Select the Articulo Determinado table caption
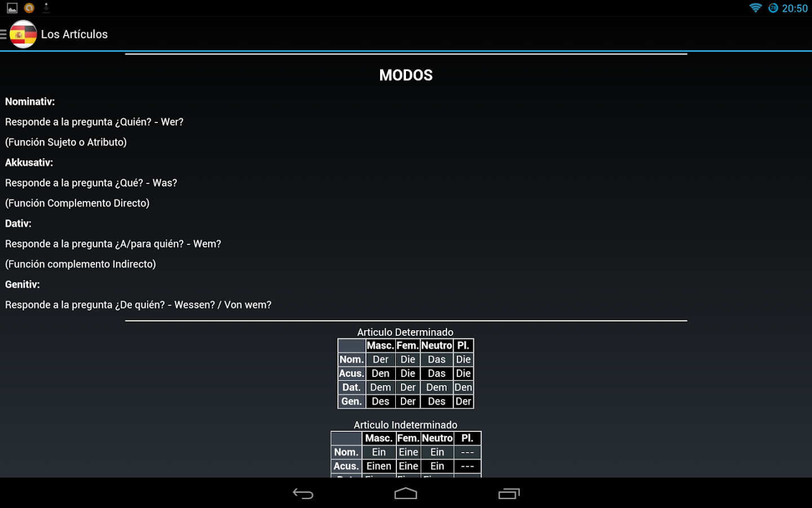This screenshot has width=812, height=508. coord(405,332)
